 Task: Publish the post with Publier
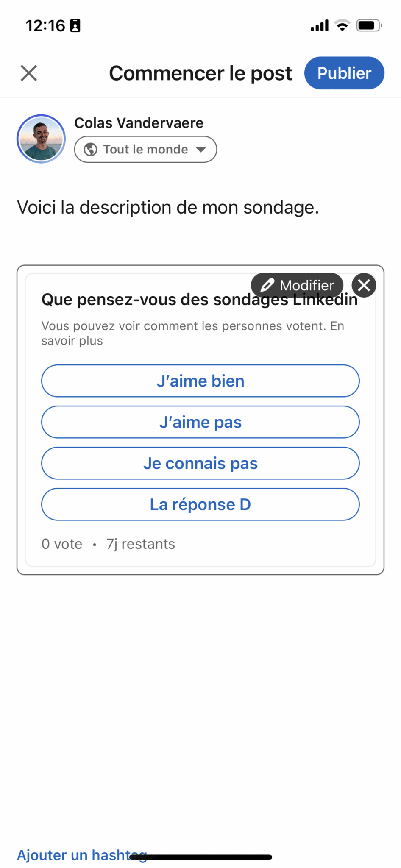tap(344, 73)
